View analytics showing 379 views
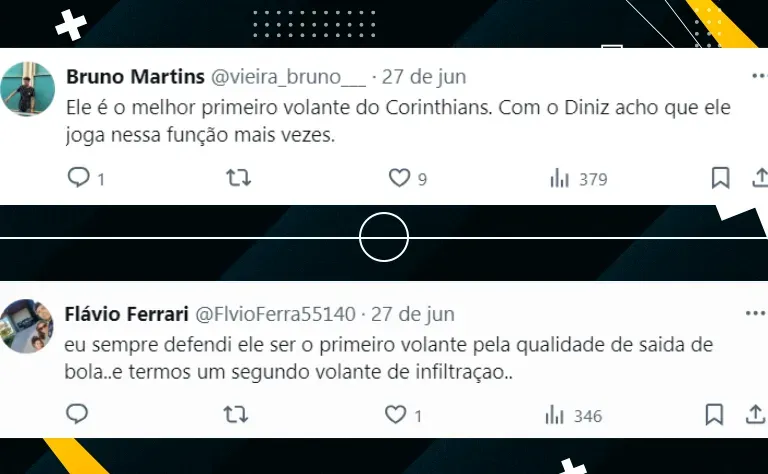 [x=578, y=179]
